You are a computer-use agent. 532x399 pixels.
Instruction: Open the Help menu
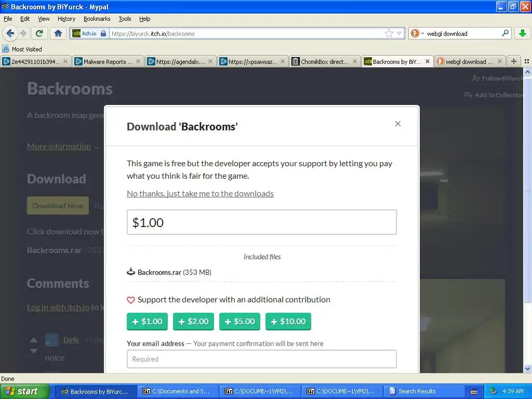click(145, 19)
